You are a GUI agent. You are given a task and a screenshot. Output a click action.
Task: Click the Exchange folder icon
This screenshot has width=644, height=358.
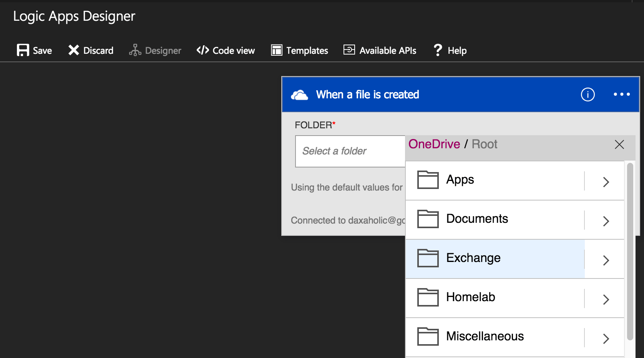click(x=427, y=258)
